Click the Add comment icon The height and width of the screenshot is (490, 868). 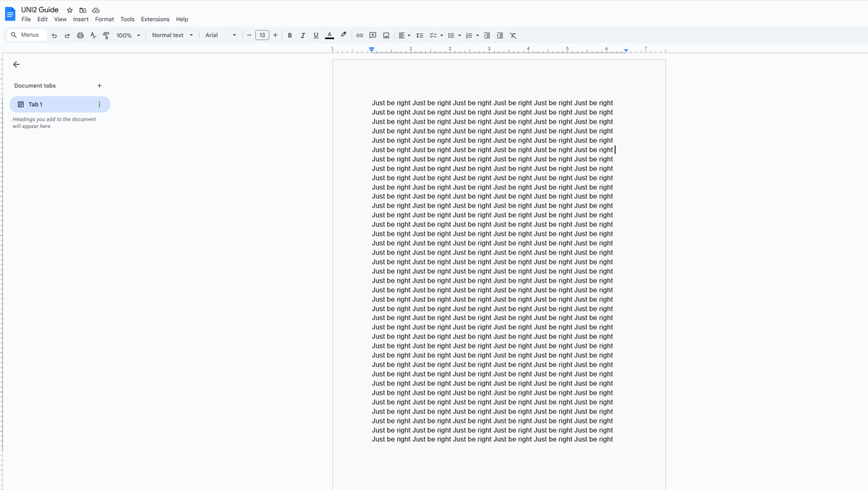(x=373, y=35)
